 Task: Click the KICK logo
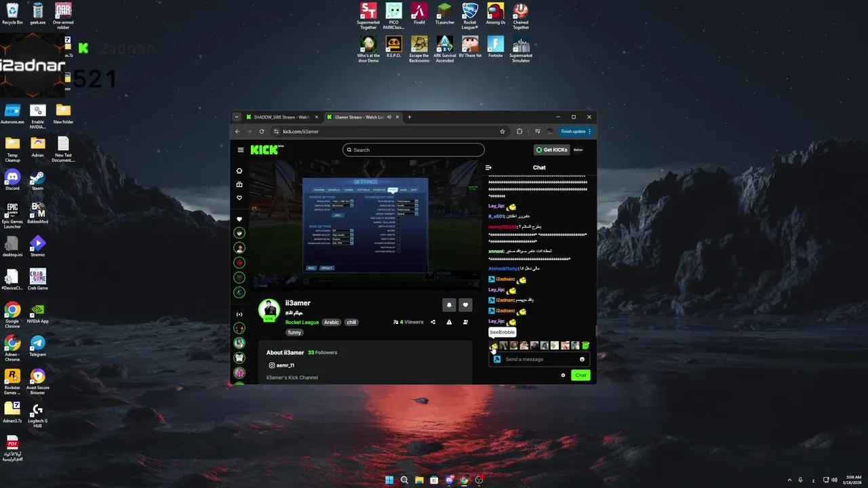(265, 150)
